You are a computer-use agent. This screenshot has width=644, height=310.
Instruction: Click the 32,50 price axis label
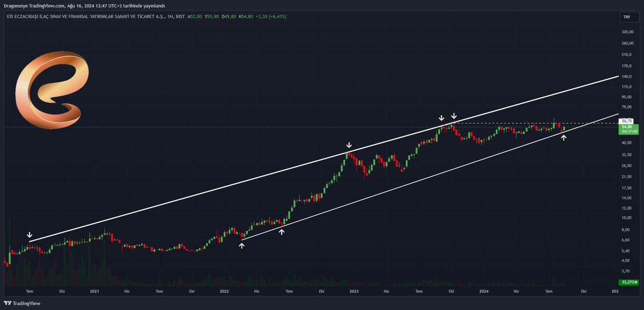click(626, 155)
